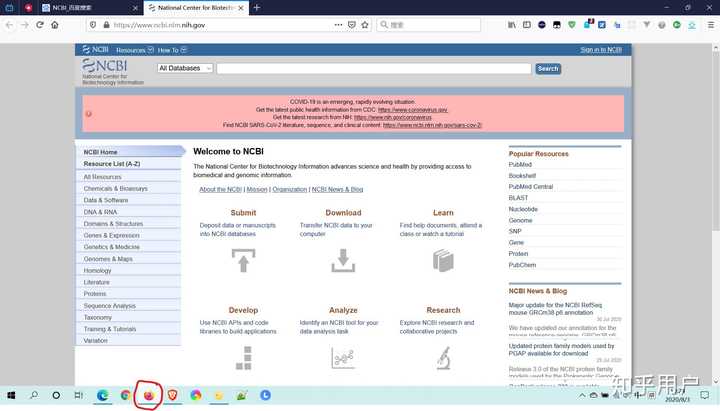The width and height of the screenshot is (720, 411).
Task: Bookmark this page with the star icon
Action: coord(365,25)
